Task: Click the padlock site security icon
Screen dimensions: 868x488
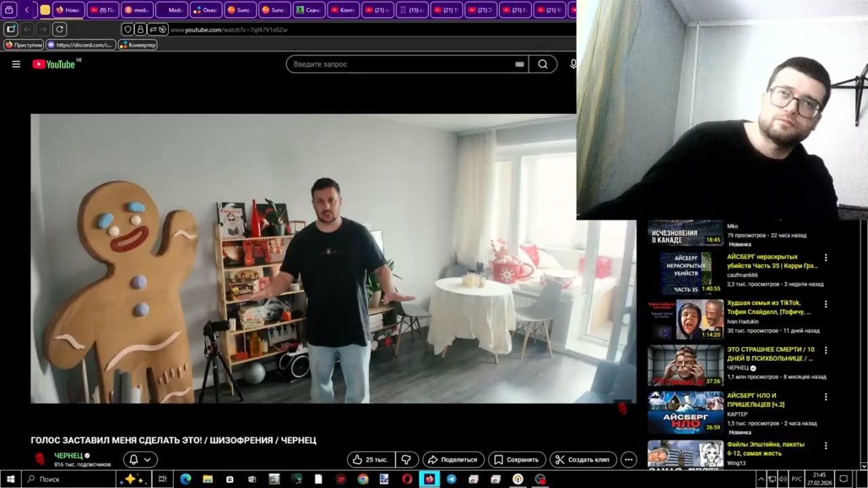Action: 140,30
